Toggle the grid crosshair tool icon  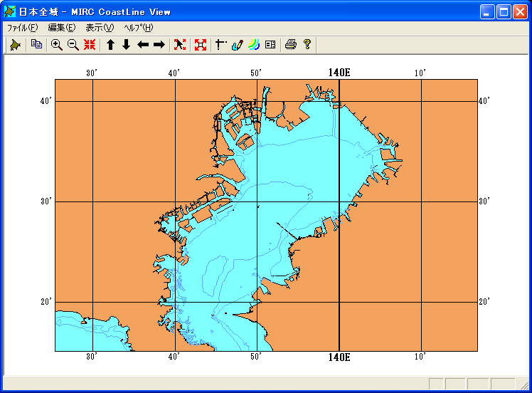click(x=220, y=45)
